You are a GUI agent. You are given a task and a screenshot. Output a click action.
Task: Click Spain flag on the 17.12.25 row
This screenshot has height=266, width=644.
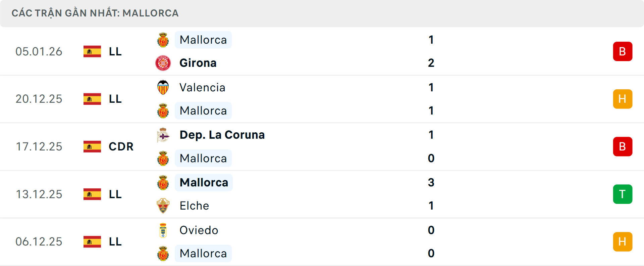[92, 146]
